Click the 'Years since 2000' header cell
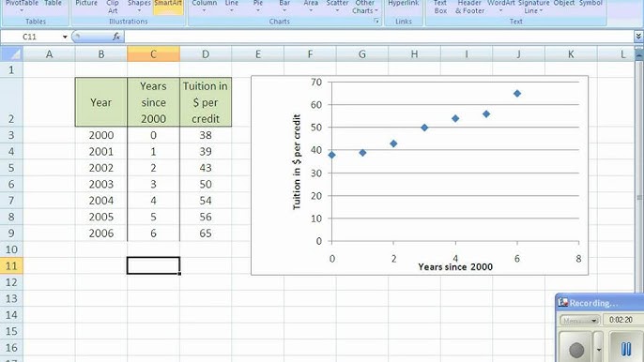This screenshot has width=644, height=362. click(153, 102)
